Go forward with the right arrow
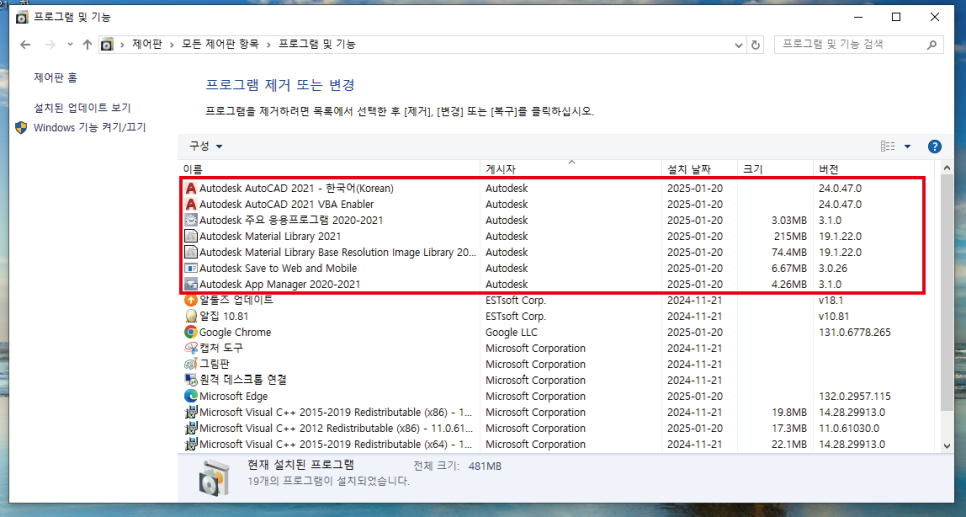Viewport: 966px width, 517px height. click(51, 44)
